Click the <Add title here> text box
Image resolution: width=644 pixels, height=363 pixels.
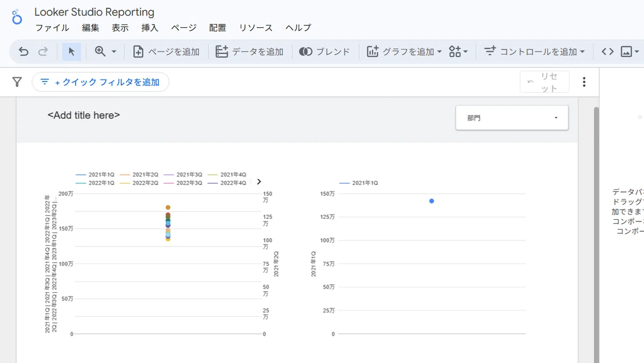[84, 115]
